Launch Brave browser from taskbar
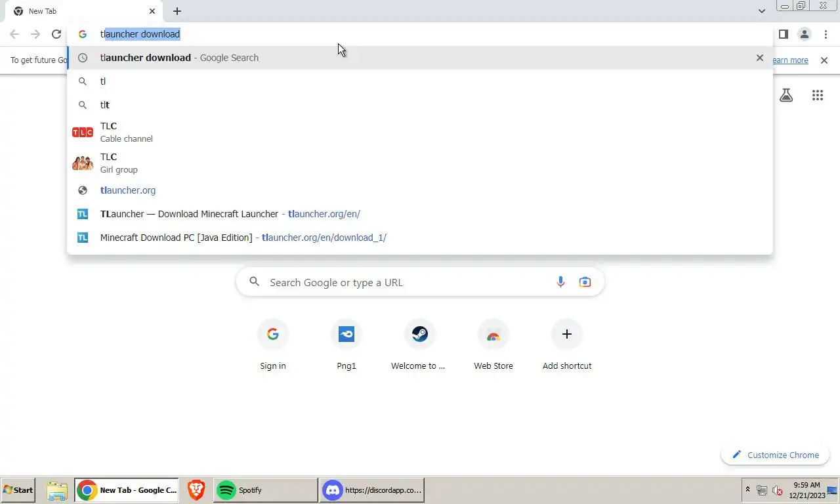Screen dimensions: 840x504 click(x=196, y=490)
